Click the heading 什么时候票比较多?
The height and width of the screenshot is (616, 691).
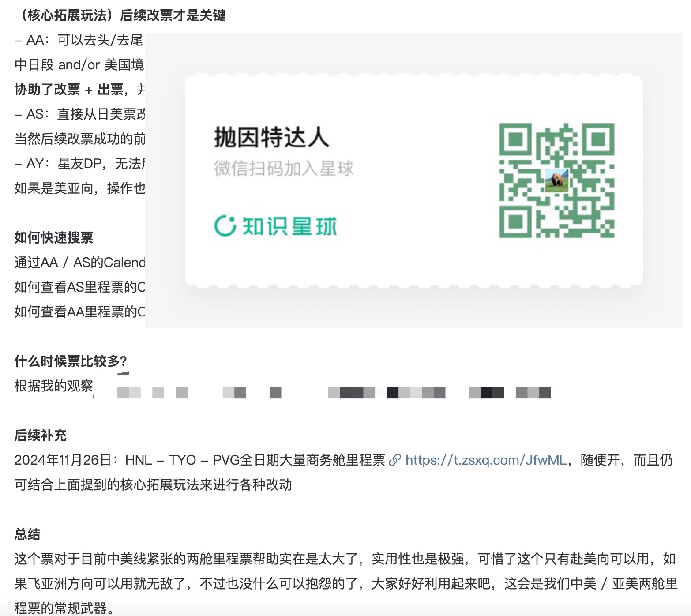[x=71, y=361]
